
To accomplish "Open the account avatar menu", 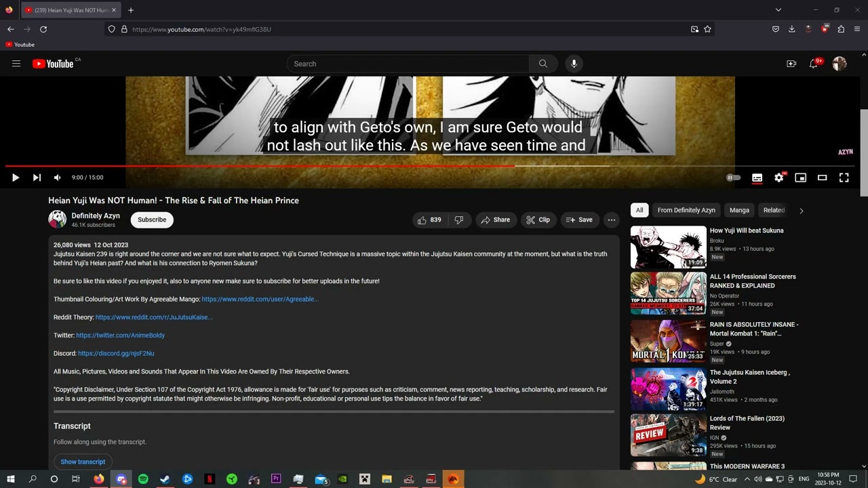I will point(840,64).
